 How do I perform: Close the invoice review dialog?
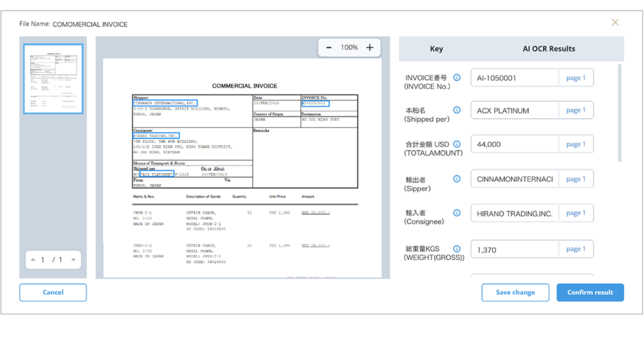(615, 22)
